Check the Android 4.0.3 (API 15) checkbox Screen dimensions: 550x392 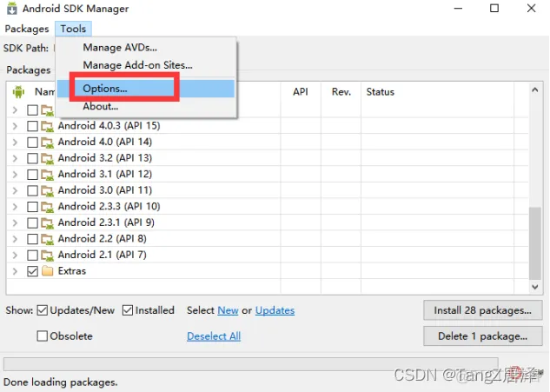click(33, 126)
